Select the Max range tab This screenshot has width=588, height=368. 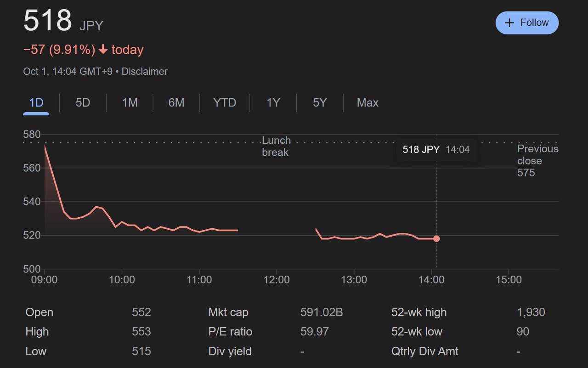367,103
